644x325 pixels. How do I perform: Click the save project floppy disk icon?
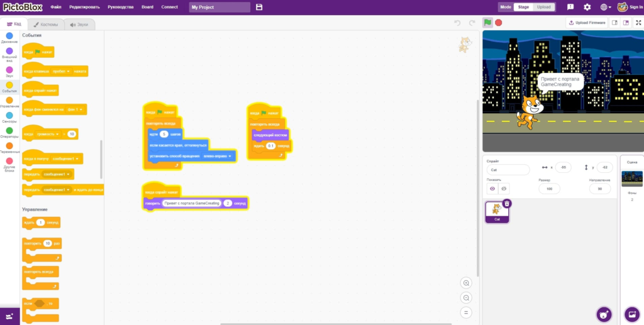tap(259, 7)
